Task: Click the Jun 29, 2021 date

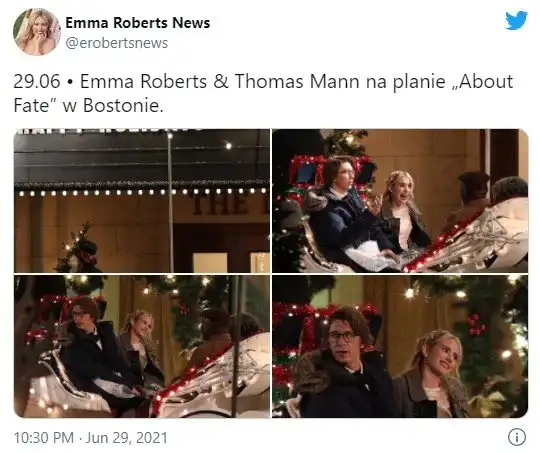Action: [x=126, y=438]
